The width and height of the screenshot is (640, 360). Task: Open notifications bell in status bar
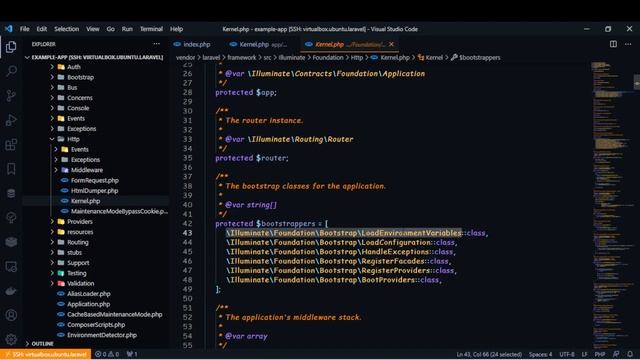[x=630, y=354]
